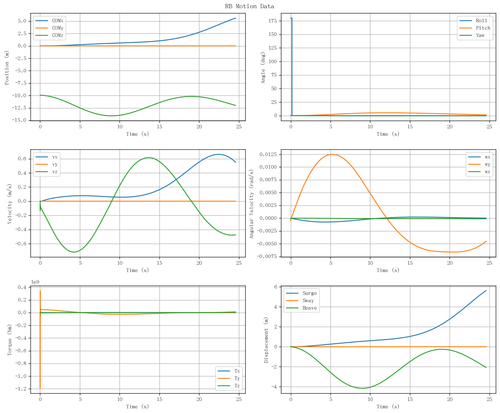Click the green COMz curve in Position plot

tap(112, 115)
